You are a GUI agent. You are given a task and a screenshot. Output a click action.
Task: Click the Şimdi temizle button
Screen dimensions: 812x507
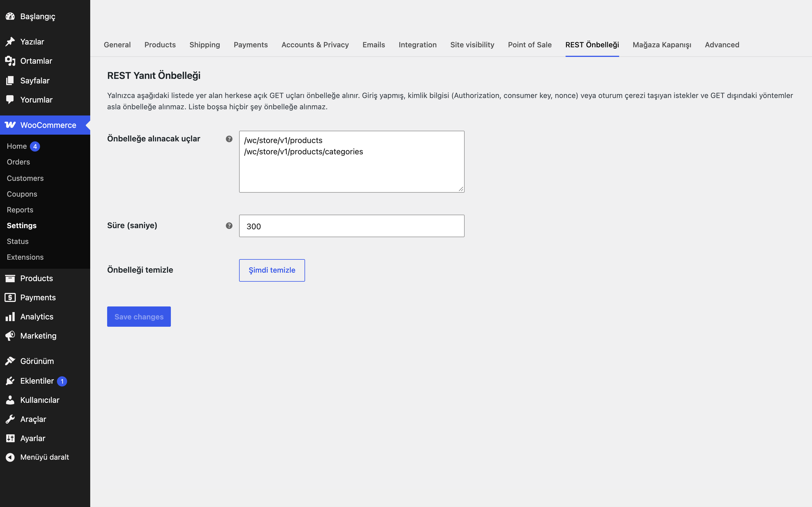[x=272, y=270]
